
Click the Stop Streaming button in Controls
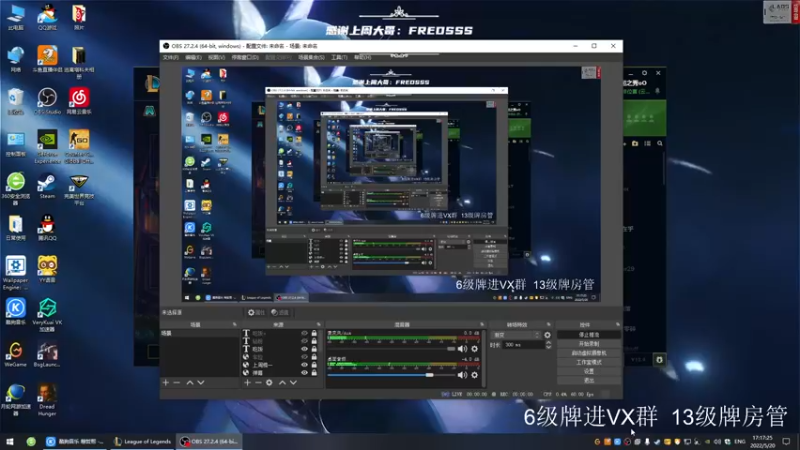(589, 335)
